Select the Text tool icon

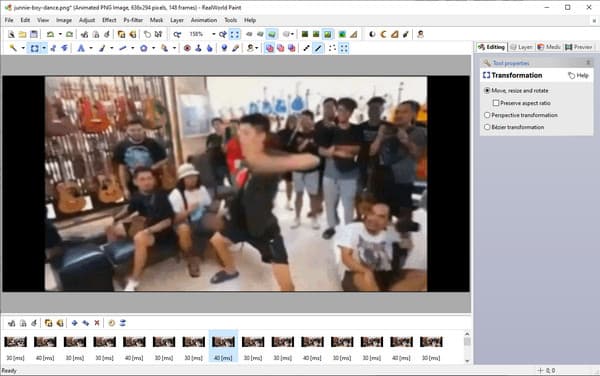click(81, 48)
